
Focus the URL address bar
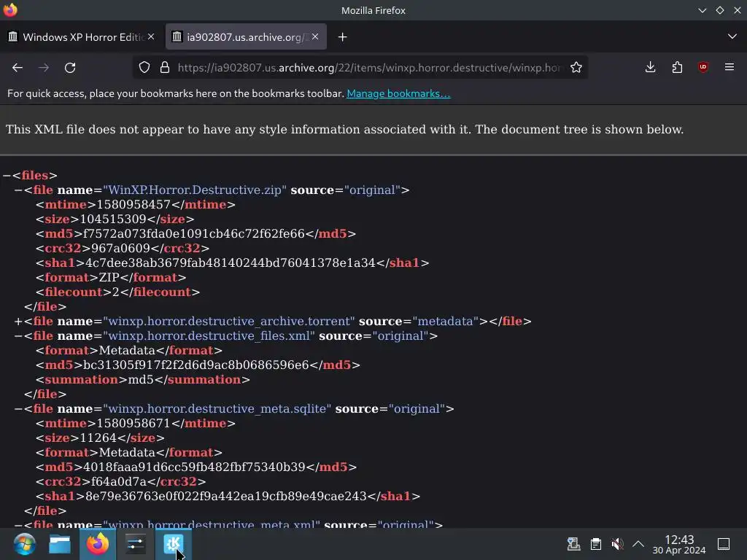pyautogui.click(x=369, y=68)
